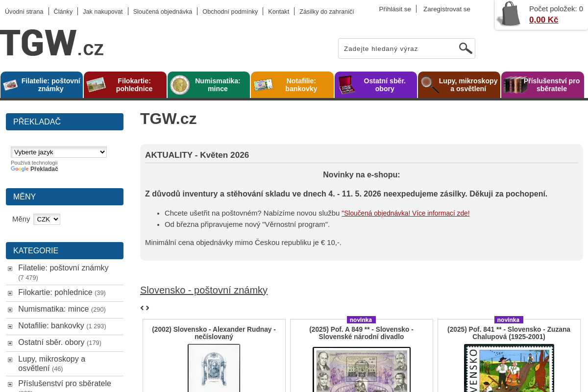Click Příslušenství pro sběratele sidebar category

coord(65,384)
